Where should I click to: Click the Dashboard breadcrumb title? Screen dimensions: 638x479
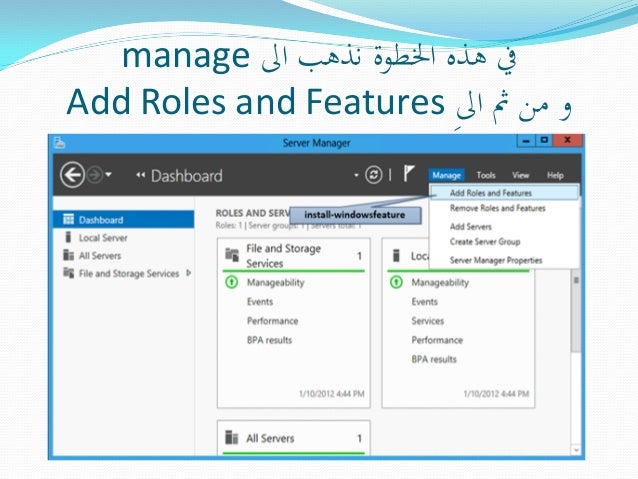(x=187, y=176)
